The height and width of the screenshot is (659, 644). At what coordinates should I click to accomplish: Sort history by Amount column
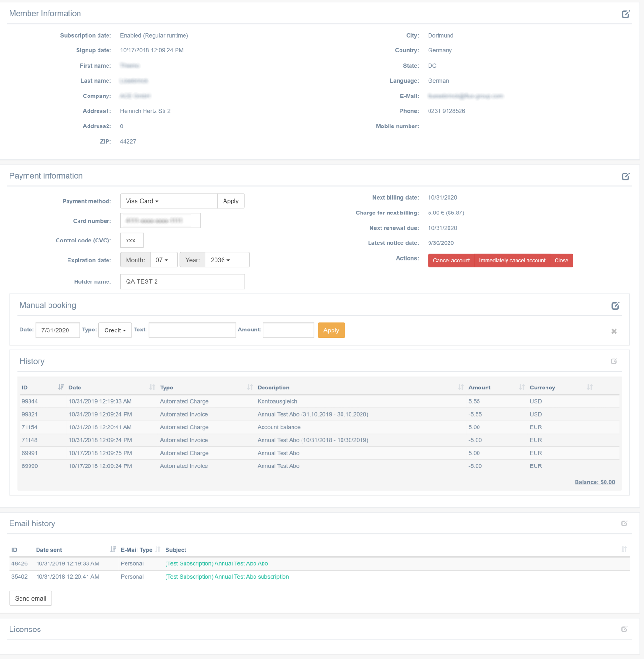click(x=479, y=388)
